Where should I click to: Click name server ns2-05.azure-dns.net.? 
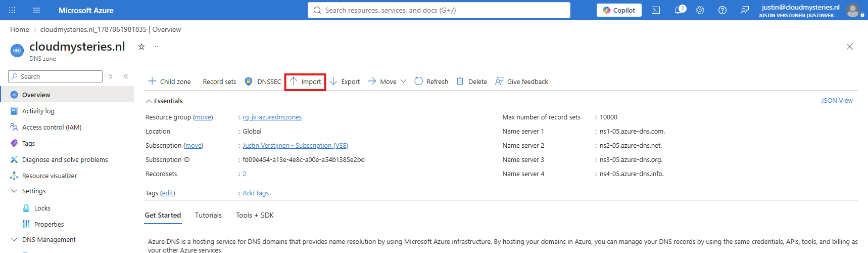click(631, 145)
